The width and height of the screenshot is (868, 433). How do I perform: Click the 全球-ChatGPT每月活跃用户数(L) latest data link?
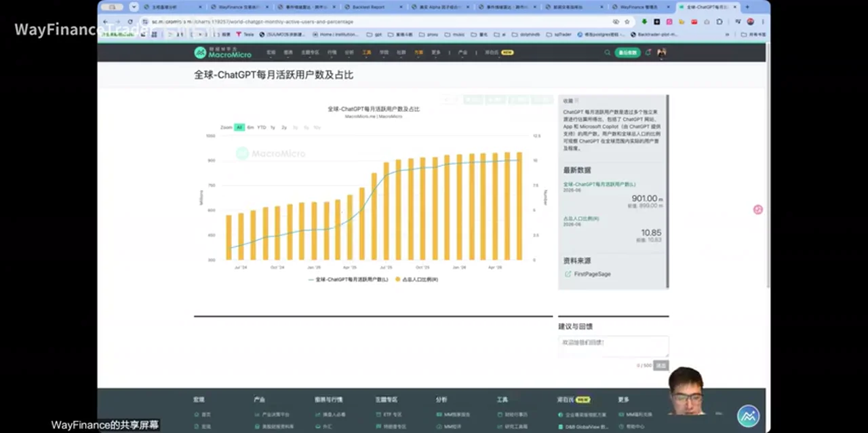click(x=599, y=184)
